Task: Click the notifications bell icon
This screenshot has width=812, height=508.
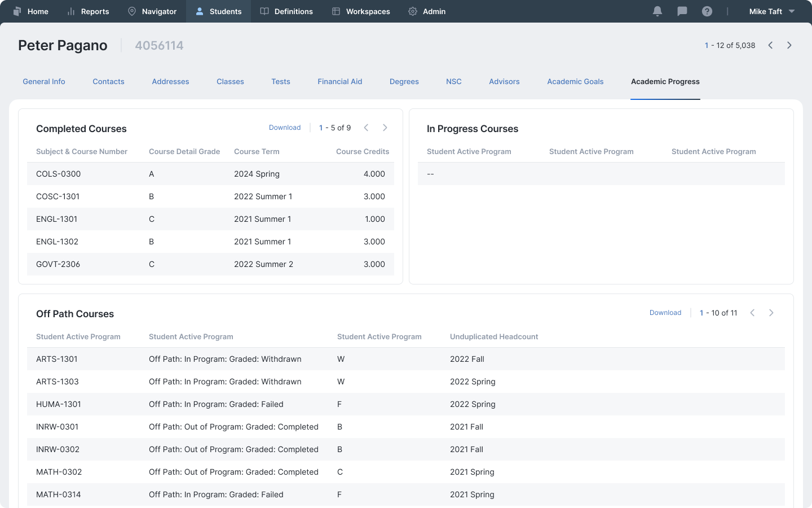Action: pyautogui.click(x=657, y=11)
